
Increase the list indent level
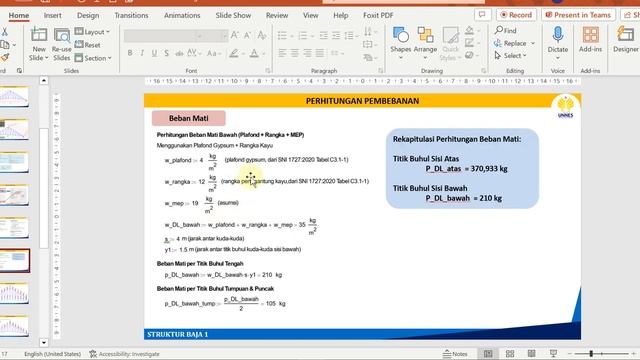click(x=336, y=36)
